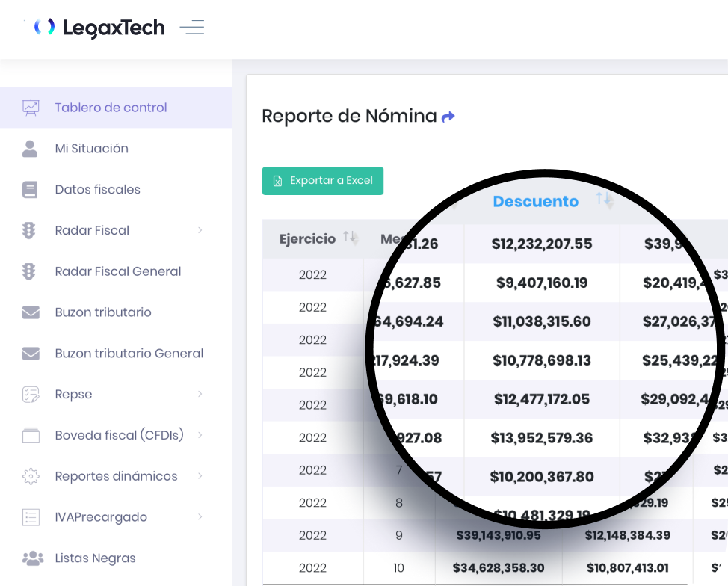Click the Boveda fiscal archive icon
Image resolution: width=728 pixels, height=586 pixels.
tap(31, 435)
